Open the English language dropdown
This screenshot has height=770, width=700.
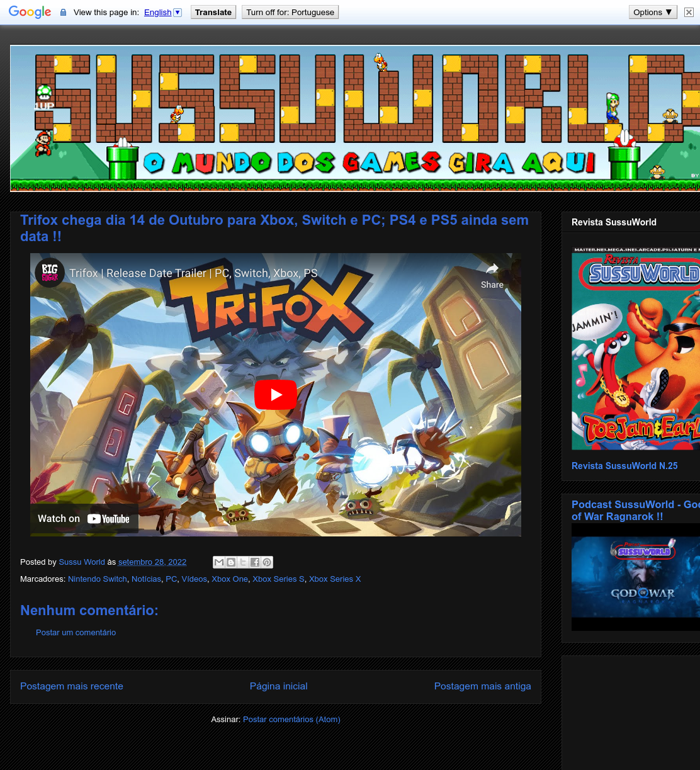coord(162,12)
